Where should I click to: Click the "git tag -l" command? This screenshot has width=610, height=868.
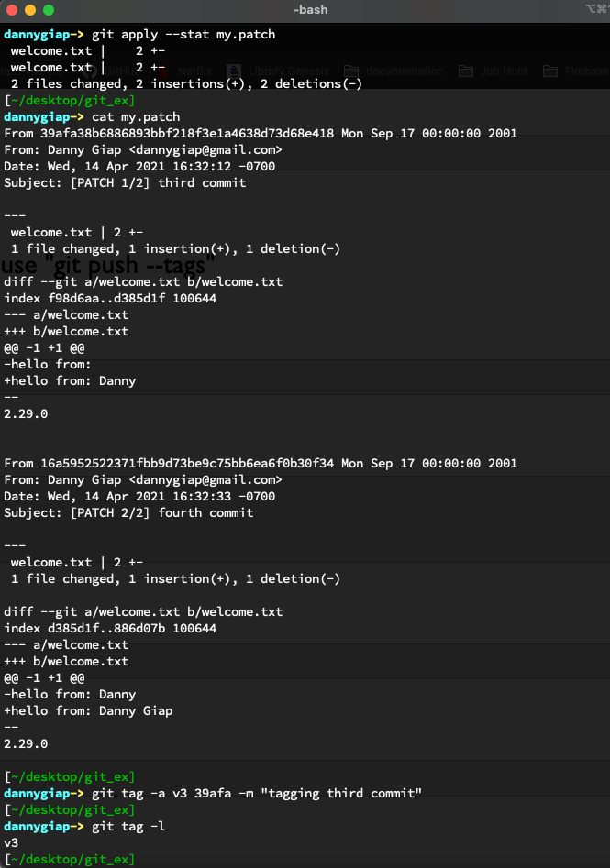click(x=128, y=827)
